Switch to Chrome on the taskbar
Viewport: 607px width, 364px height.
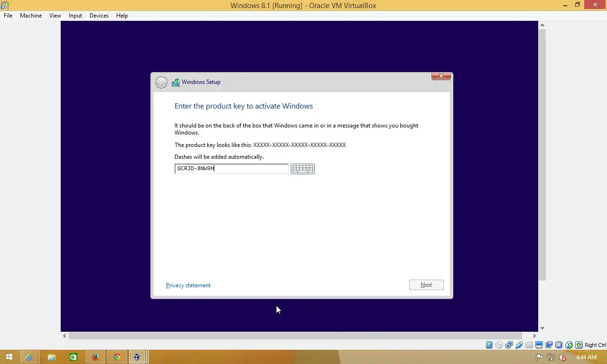tap(117, 357)
